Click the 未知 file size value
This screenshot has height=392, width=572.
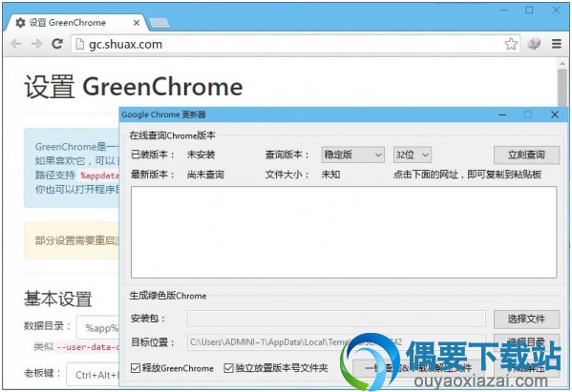point(330,175)
